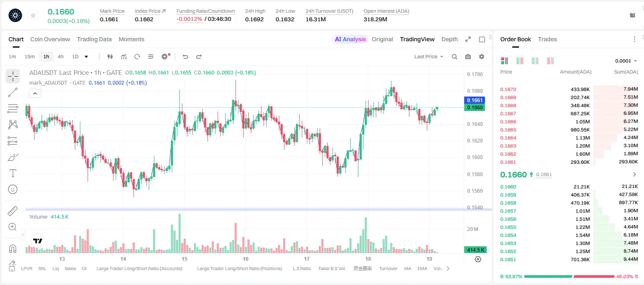644x285 pixels.
Task: Switch to the Trades tab
Action: click(x=548, y=39)
